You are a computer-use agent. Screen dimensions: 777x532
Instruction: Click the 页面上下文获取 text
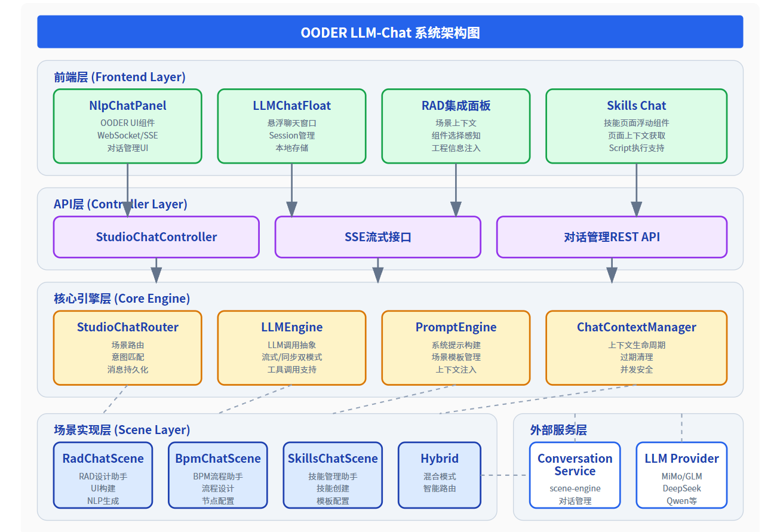[x=637, y=136]
